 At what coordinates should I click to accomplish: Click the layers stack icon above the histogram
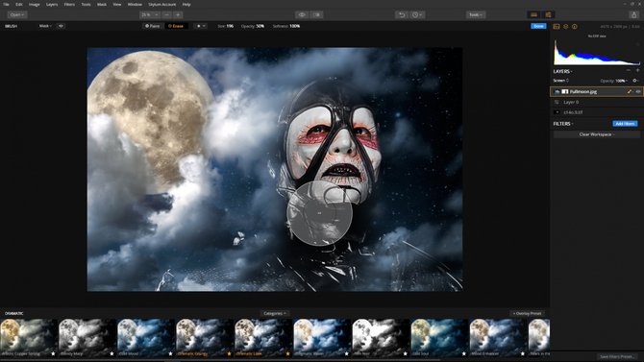coord(565,26)
